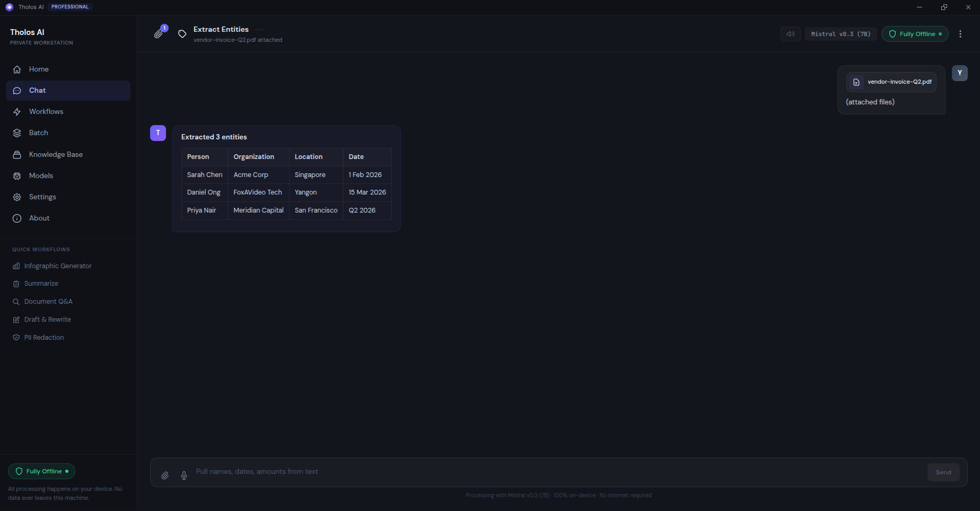Open the Home page
Screen dimensions: 980x511
(68, 69)
